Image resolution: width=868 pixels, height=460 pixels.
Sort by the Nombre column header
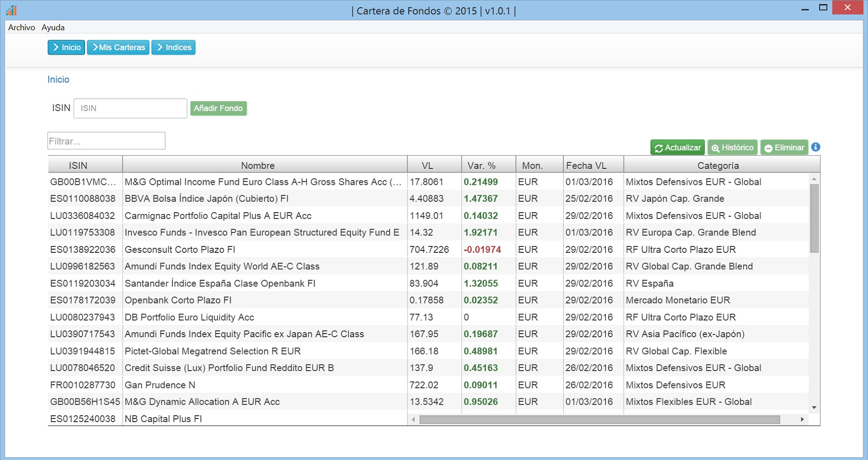[x=258, y=165]
